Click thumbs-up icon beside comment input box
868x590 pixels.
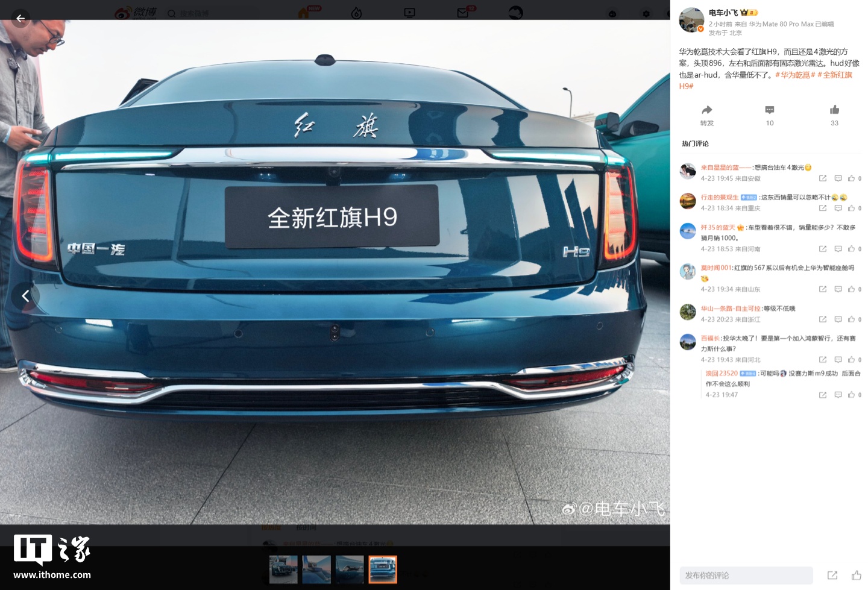(x=856, y=576)
